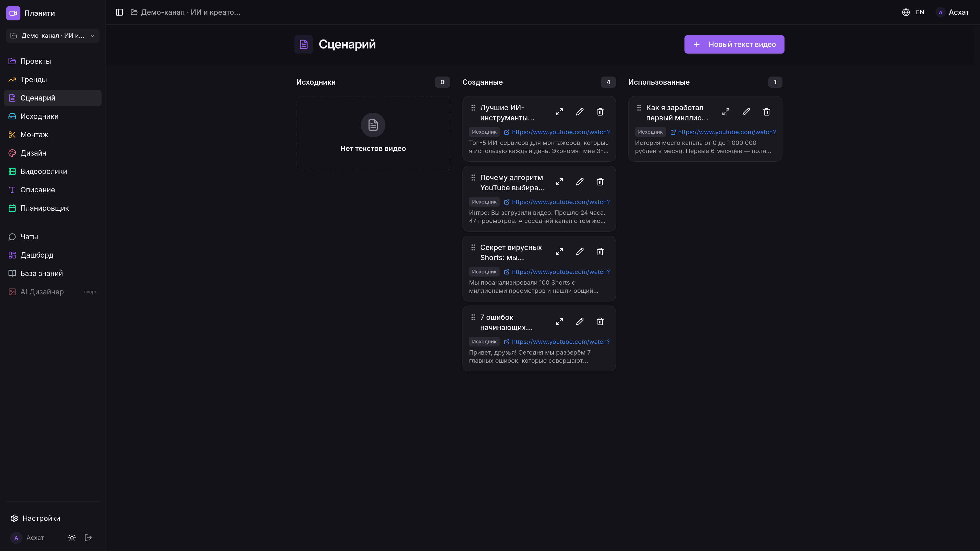Viewport: 980px width, 551px height.
Task: Toggle light theme with the sun icon
Action: (72, 538)
